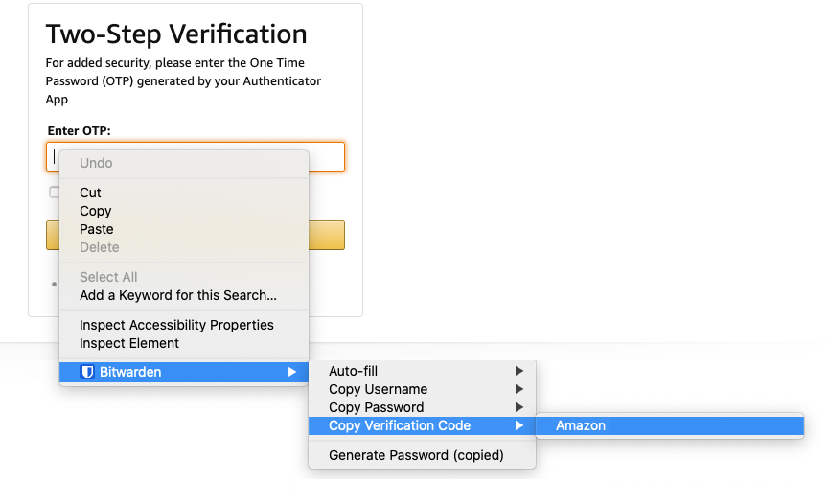The image size is (829, 504).
Task: Expand the Auto-fill submenu arrow
Action: click(x=519, y=371)
